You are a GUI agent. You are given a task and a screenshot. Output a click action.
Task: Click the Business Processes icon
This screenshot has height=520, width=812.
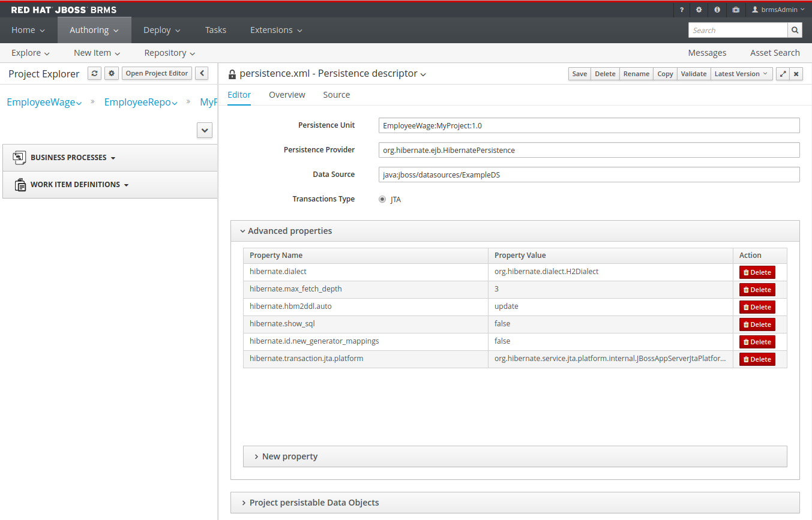19,157
